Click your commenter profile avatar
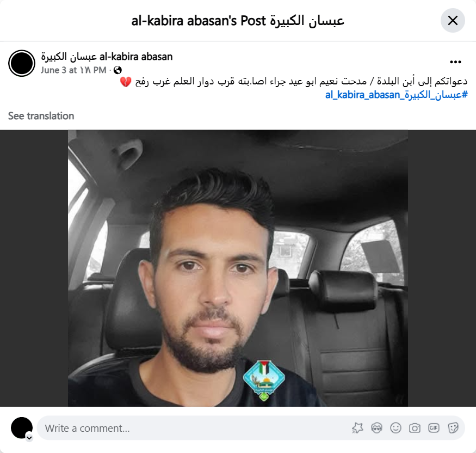 (x=22, y=428)
